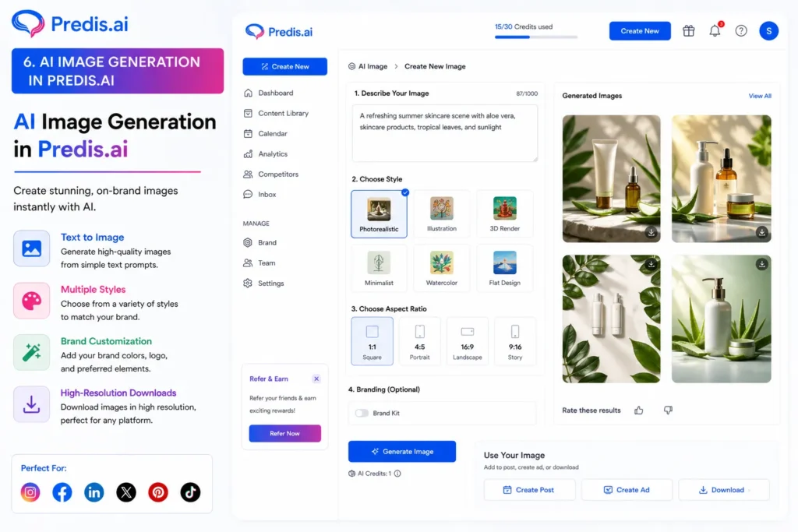Toggle the Brand Kit switch
Viewport: 798px width, 532px height.
[362, 413]
